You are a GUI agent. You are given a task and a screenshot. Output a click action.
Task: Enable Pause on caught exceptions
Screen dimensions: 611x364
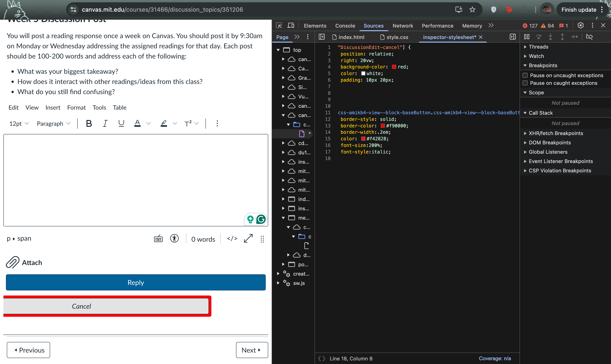(525, 83)
